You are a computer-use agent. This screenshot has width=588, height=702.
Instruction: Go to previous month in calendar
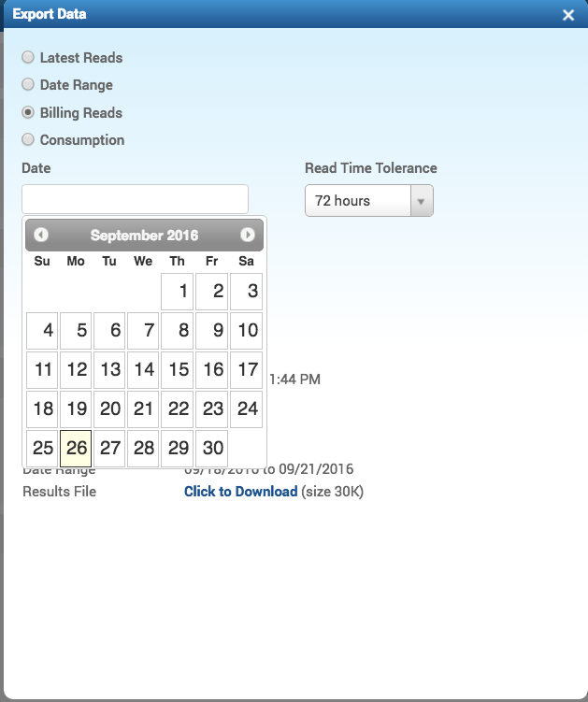click(41, 236)
